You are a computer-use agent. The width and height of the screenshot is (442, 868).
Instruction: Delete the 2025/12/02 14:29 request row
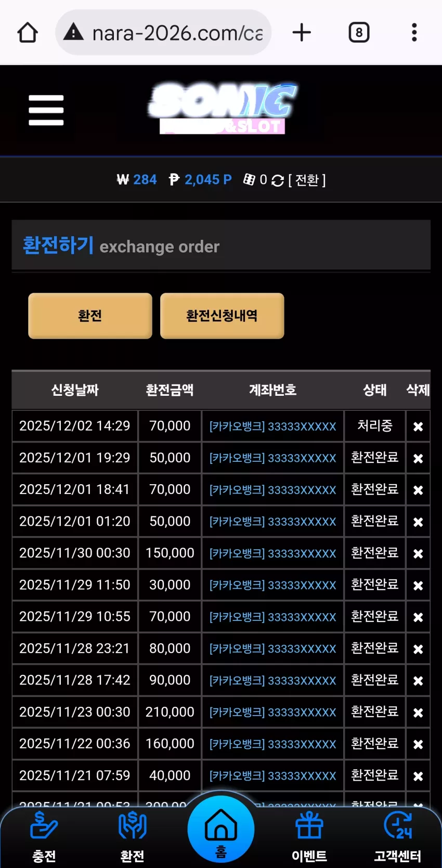pos(418,426)
